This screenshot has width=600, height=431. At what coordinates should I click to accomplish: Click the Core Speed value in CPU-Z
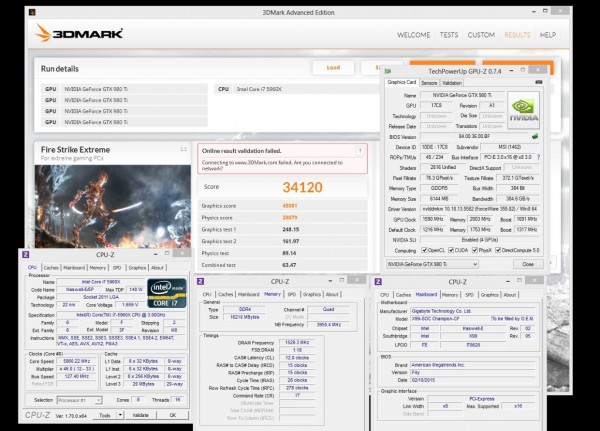(77, 361)
